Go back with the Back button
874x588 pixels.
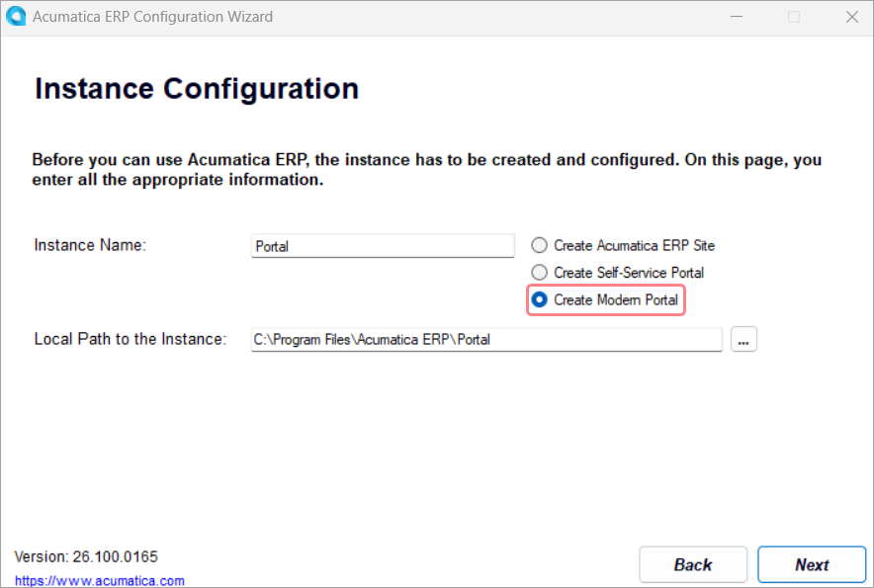point(693,564)
